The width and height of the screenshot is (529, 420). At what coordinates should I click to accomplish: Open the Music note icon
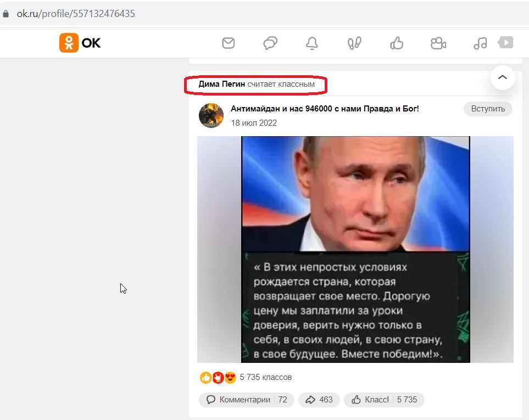(480, 43)
